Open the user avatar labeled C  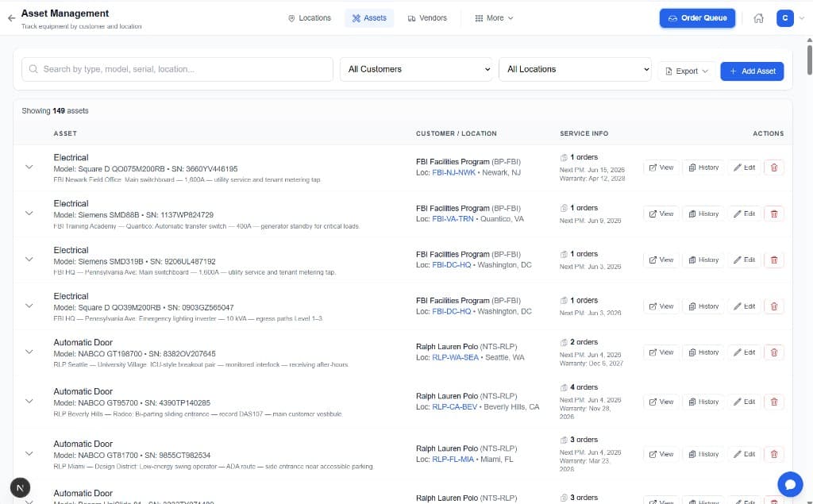click(x=784, y=18)
